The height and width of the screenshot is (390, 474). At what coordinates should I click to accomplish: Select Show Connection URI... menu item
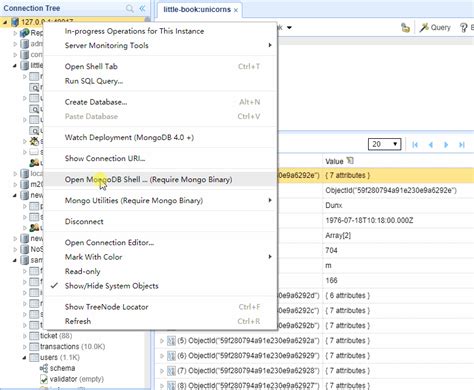161,158
